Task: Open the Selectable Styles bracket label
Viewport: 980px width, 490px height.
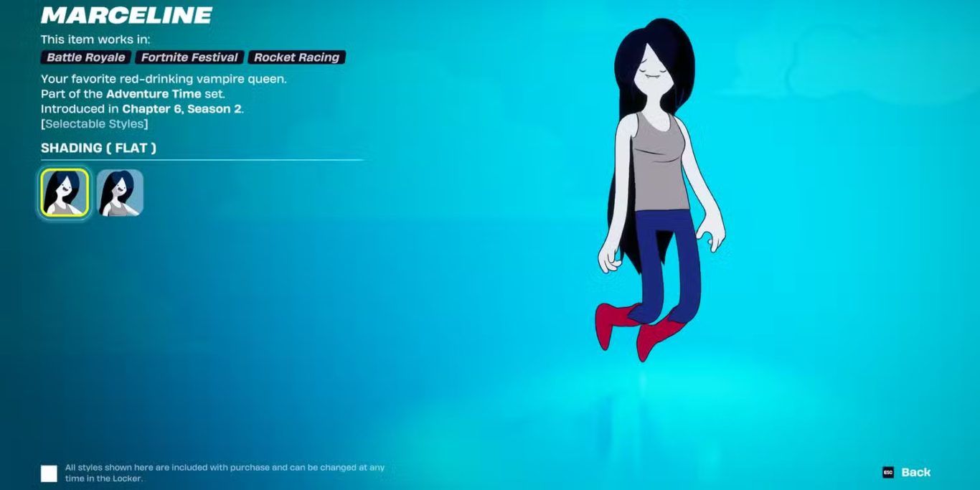Action: pyautogui.click(x=95, y=123)
